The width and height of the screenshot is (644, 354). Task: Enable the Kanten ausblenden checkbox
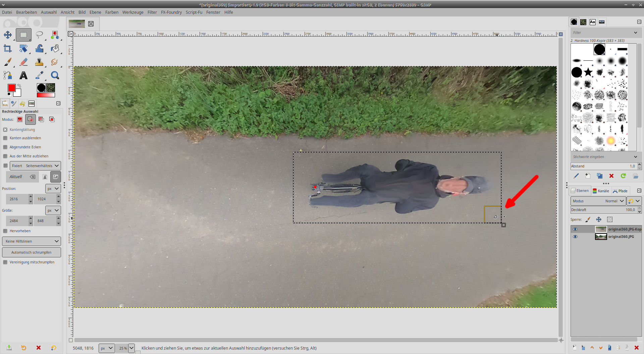point(5,138)
